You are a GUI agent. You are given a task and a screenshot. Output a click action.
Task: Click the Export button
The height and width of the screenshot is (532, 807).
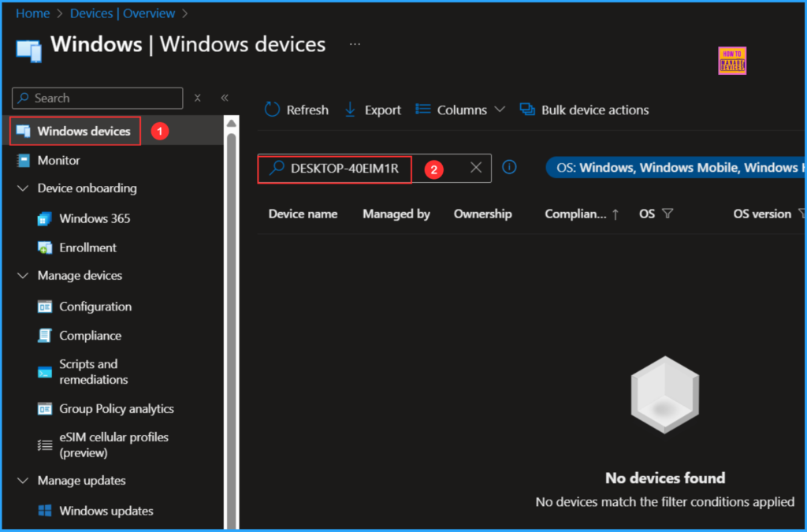coord(373,110)
